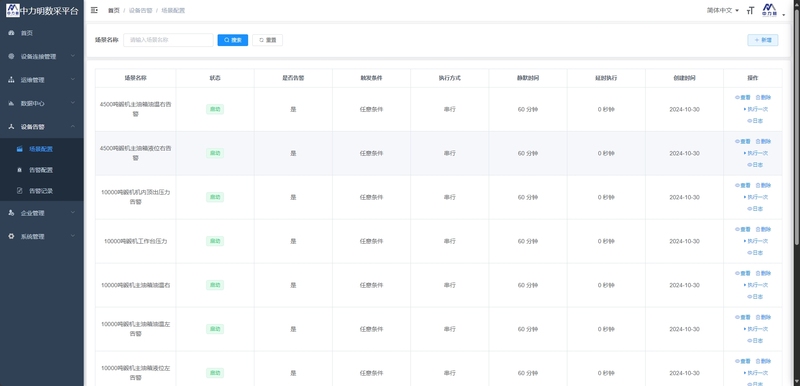
Task: Select scene name 4500吨锻机主油箱液位右告警 cell
Action: pos(136,153)
